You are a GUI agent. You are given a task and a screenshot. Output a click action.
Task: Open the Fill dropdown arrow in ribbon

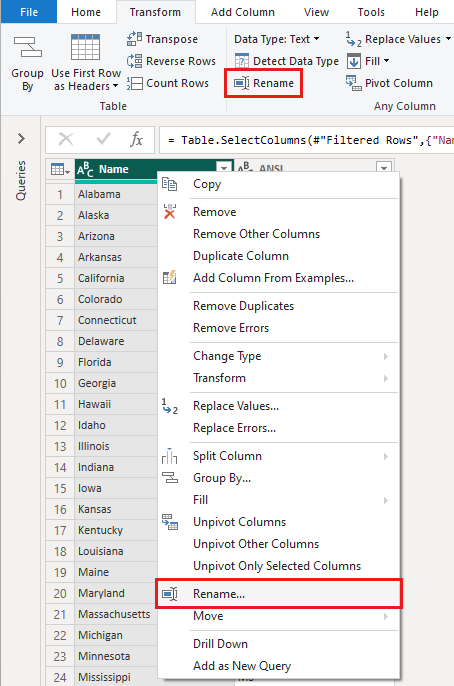[x=386, y=61]
